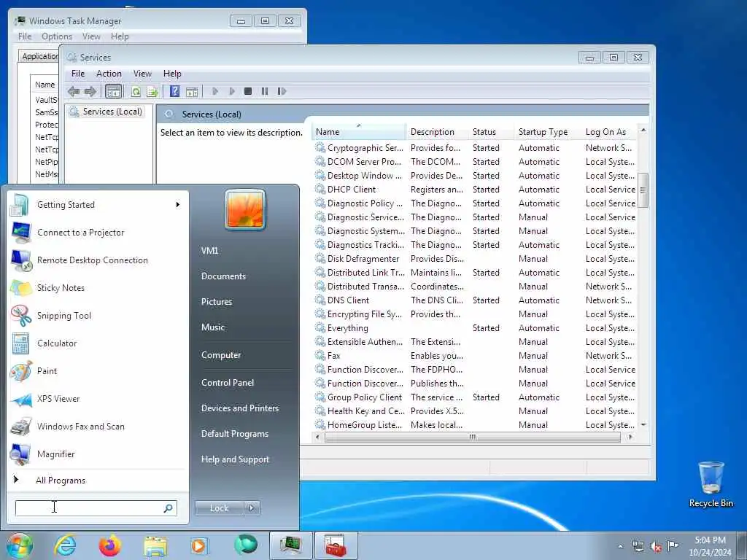Image resolution: width=747 pixels, height=560 pixels.
Task: Open the Action menu in Services
Action: point(109,74)
